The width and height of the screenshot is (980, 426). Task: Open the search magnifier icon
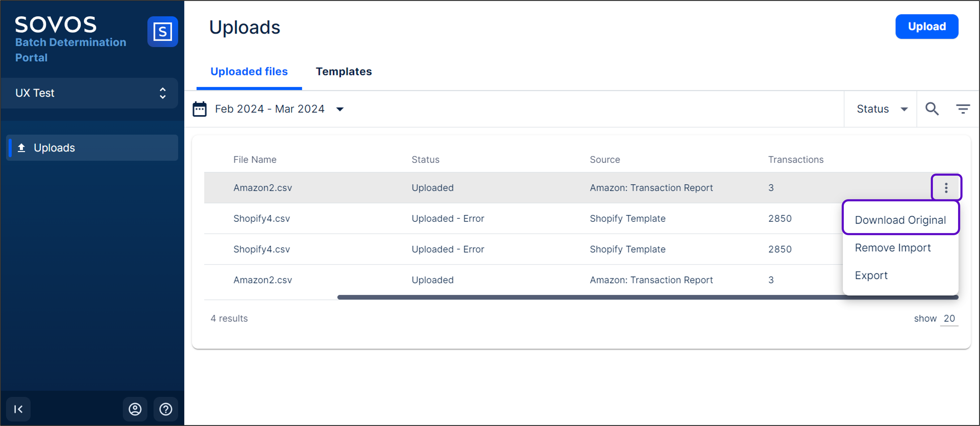point(932,109)
